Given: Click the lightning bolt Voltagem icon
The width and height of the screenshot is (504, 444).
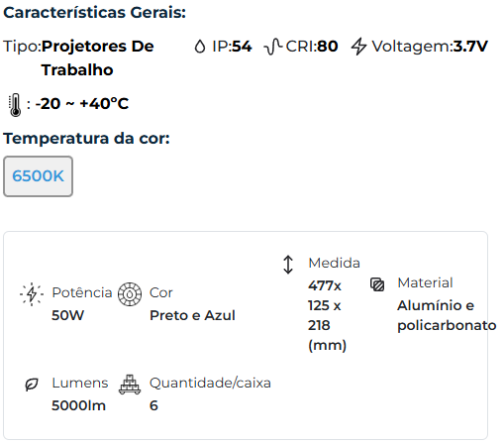Looking at the screenshot, I should [358, 47].
